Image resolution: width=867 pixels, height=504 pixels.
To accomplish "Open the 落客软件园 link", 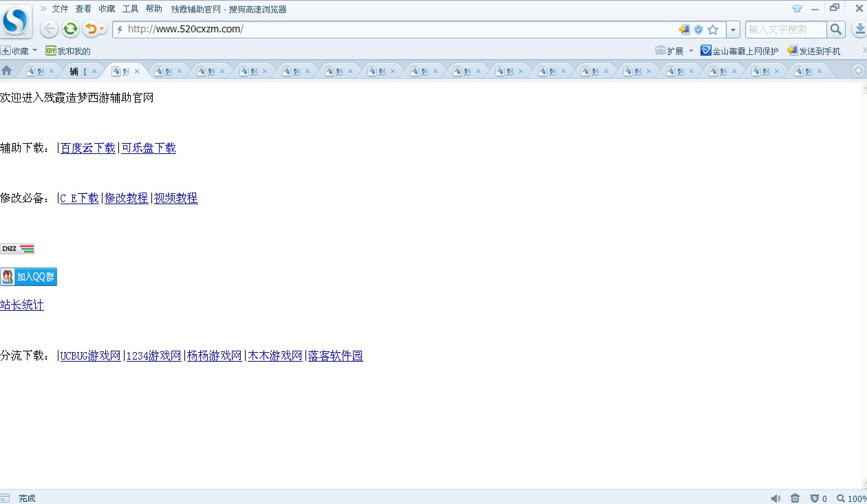I will point(336,356).
